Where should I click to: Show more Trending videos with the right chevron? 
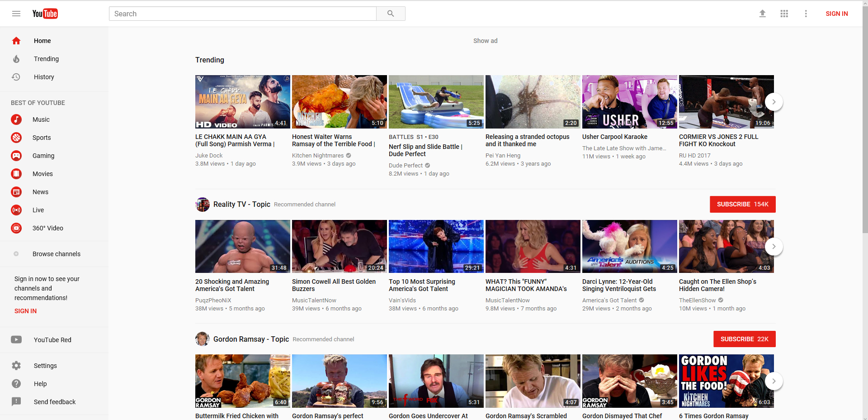click(x=774, y=102)
